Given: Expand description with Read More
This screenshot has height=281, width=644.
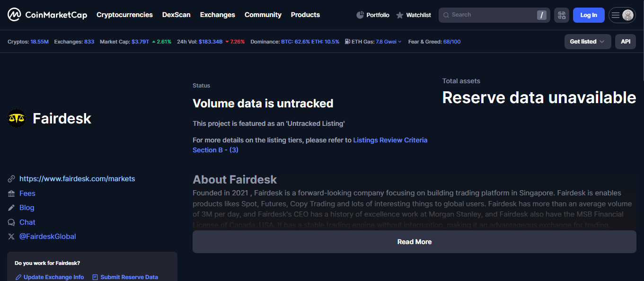Looking at the screenshot, I should (x=414, y=242).
